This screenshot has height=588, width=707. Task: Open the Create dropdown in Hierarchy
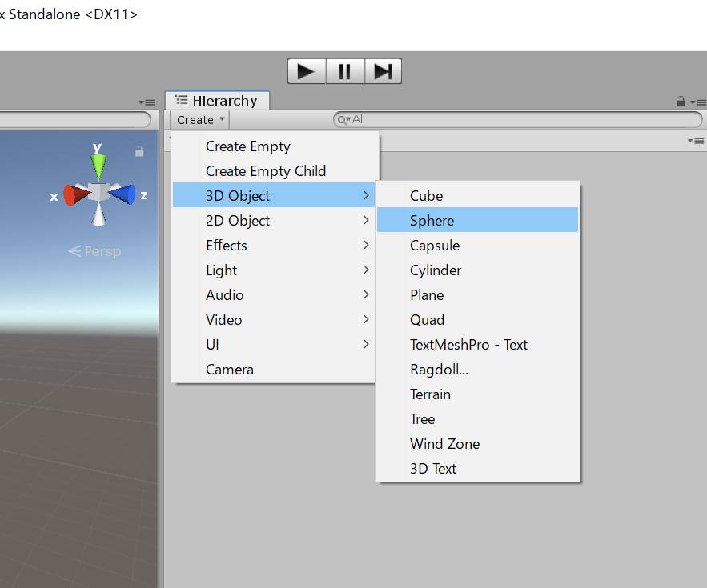point(200,120)
